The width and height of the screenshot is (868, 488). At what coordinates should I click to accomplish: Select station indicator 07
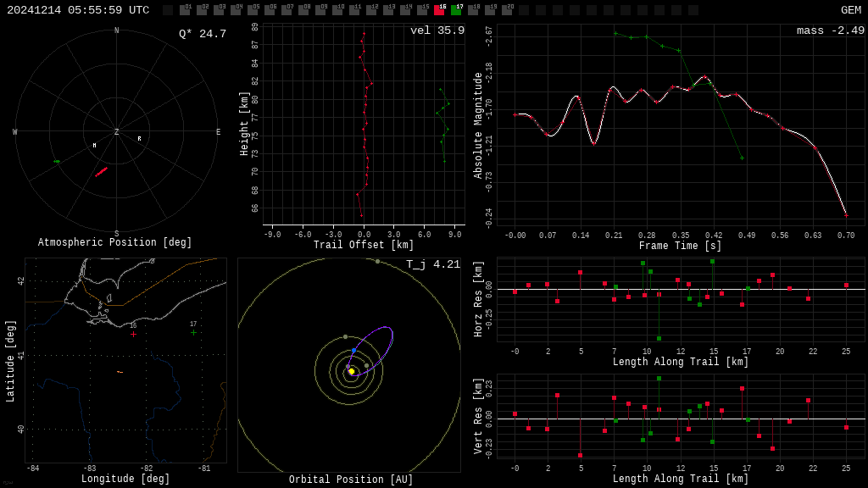point(287,9)
